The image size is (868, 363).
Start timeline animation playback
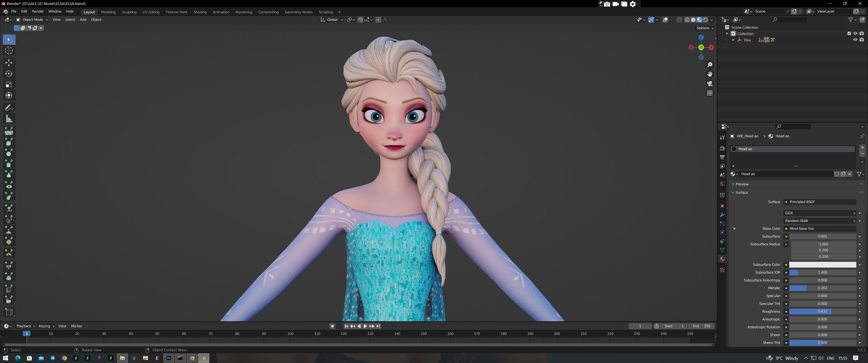click(365, 326)
